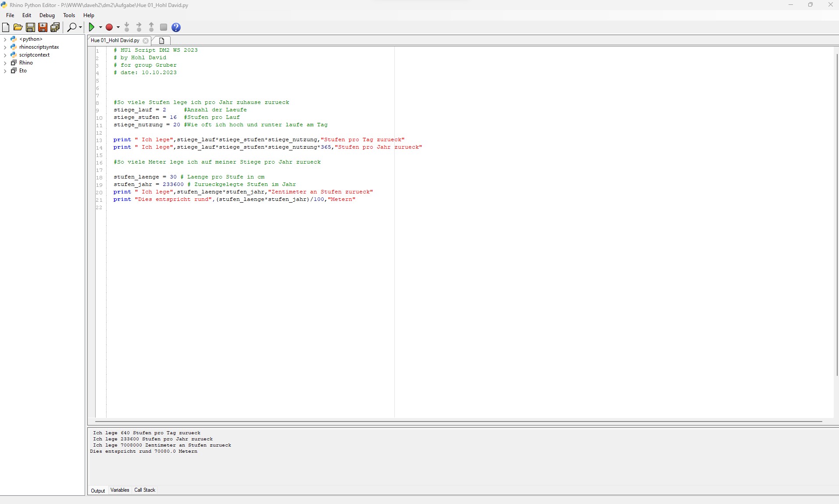Image resolution: width=839 pixels, height=504 pixels.
Task: Expand the rhinoscriptsyntax tree node
Action: [5, 47]
